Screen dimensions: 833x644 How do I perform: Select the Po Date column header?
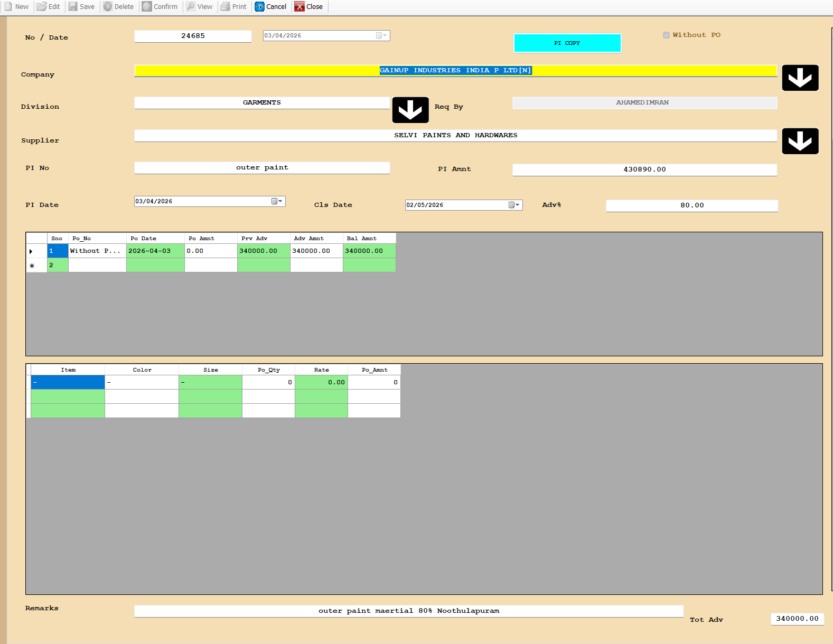pyautogui.click(x=155, y=238)
